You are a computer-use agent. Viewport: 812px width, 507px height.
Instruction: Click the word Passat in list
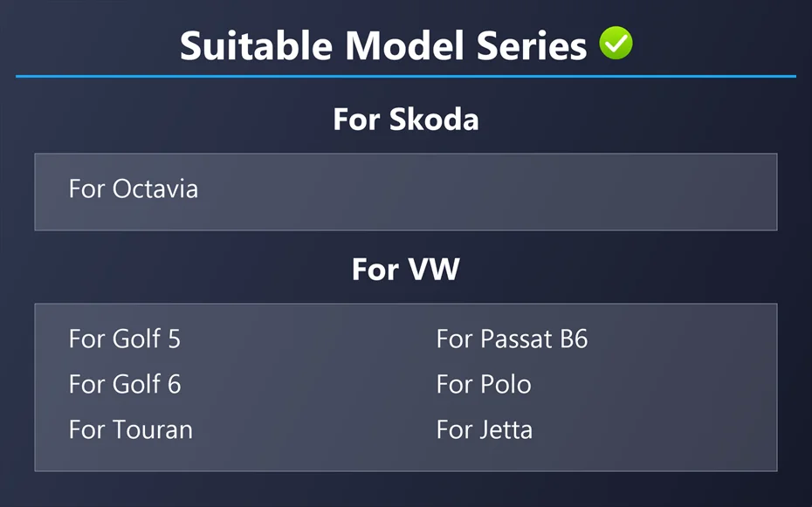(516, 339)
